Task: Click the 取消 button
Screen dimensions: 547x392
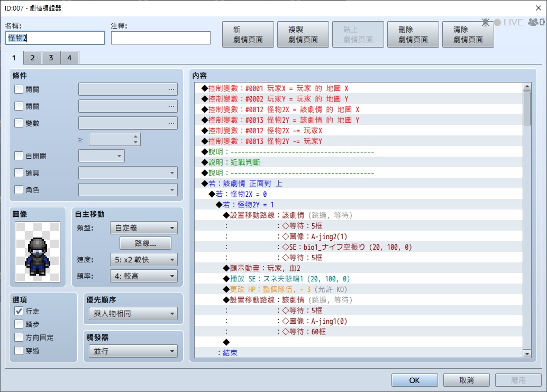Action: pos(467,380)
